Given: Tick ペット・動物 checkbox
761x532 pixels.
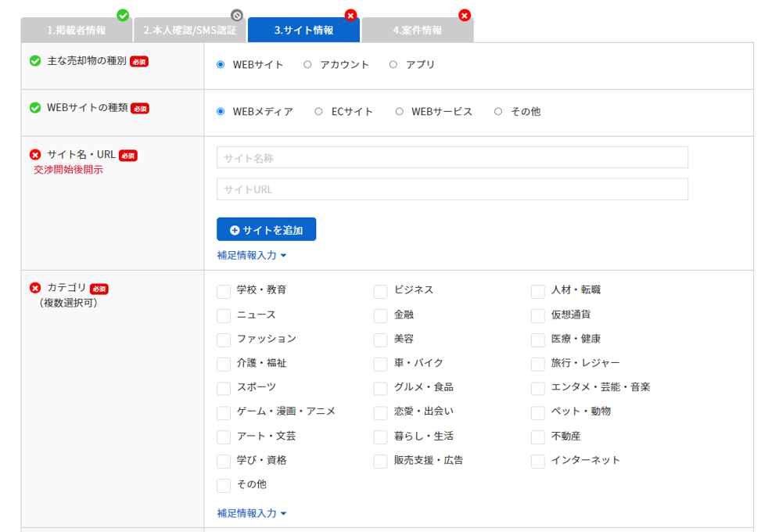Looking at the screenshot, I should pyautogui.click(x=538, y=413).
